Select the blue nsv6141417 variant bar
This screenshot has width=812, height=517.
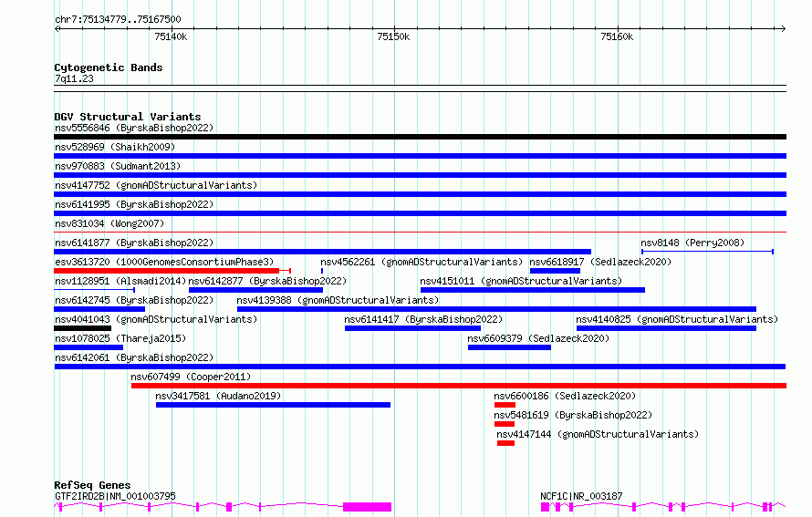pos(412,328)
